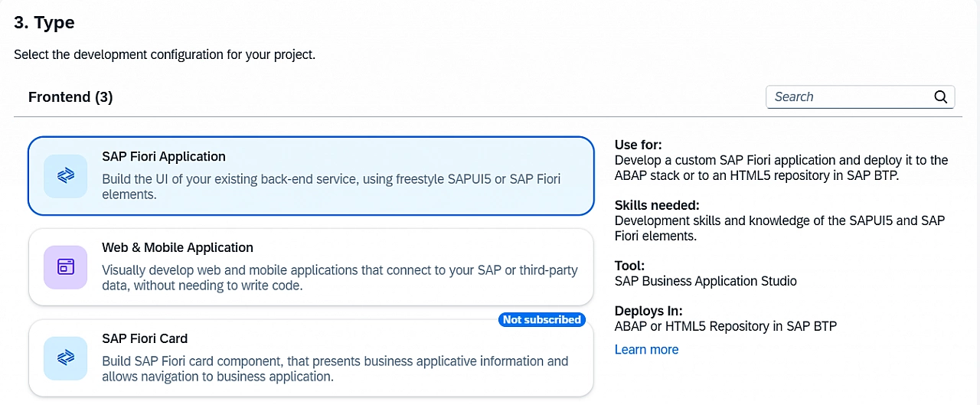The image size is (980, 405).
Task: Click the 'Visually develop web and mobile' description
Action: (339, 278)
